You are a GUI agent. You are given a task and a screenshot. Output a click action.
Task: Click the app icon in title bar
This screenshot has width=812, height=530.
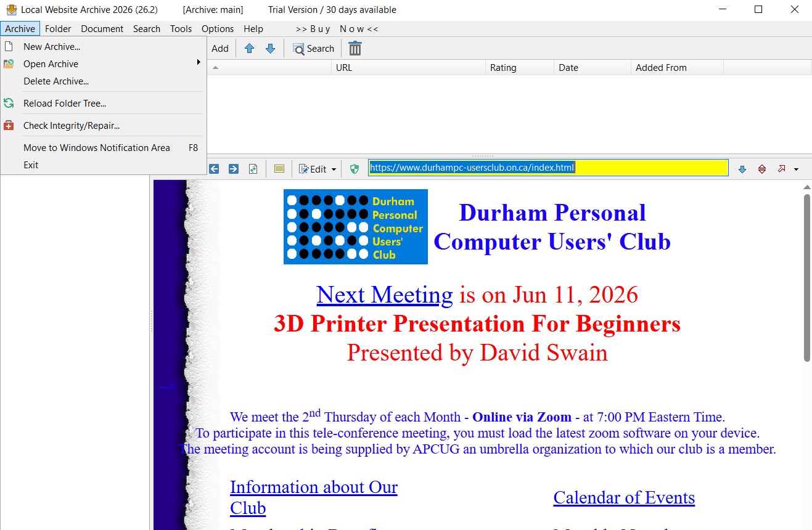(x=10, y=10)
